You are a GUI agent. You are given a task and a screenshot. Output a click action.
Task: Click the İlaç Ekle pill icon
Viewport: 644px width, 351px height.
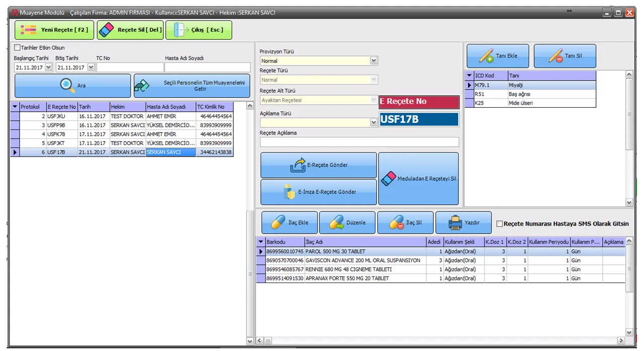point(278,223)
